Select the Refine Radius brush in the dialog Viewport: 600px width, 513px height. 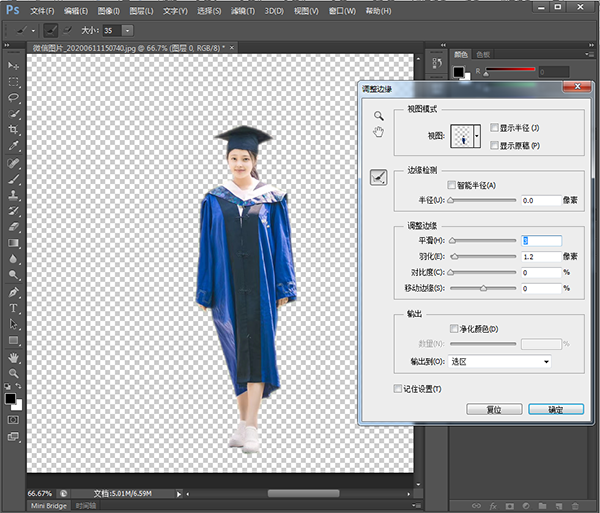[x=379, y=177]
